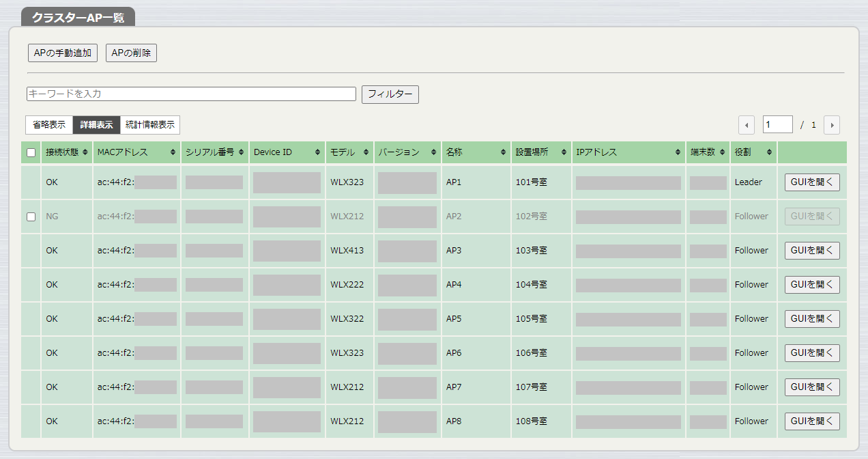The height and width of the screenshot is (459, 868).
Task: Sort rows by 設置場所
Action: pyautogui.click(x=564, y=152)
